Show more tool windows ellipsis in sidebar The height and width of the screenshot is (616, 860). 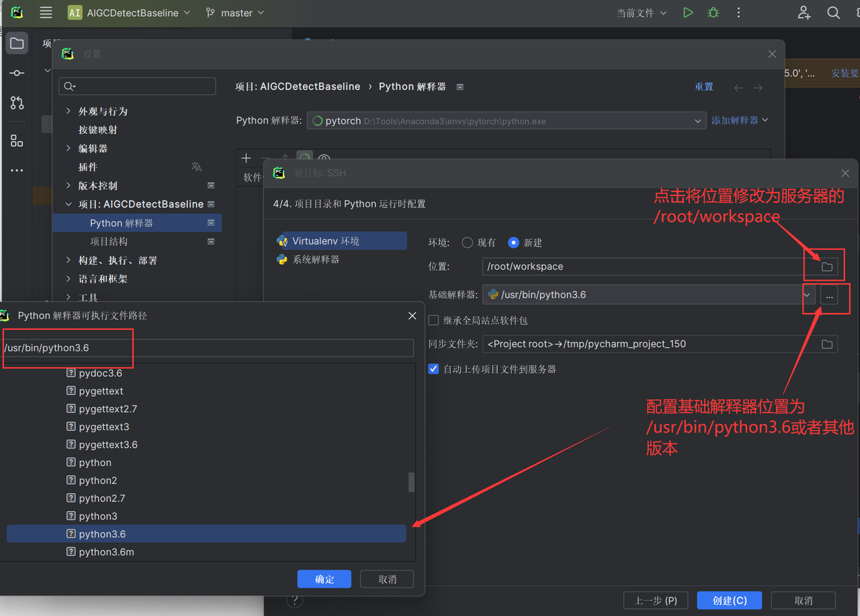click(17, 170)
